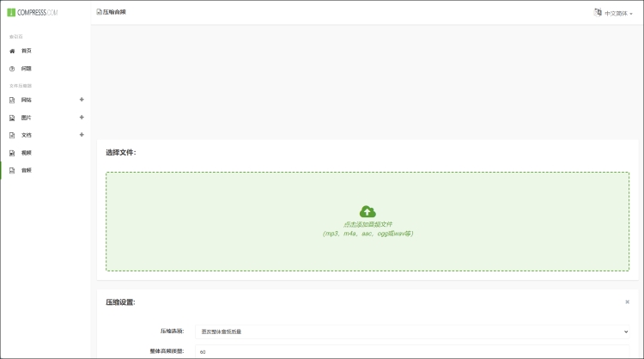Click the question mark icon beside 问题
The height and width of the screenshot is (359, 644).
point(12,68)
